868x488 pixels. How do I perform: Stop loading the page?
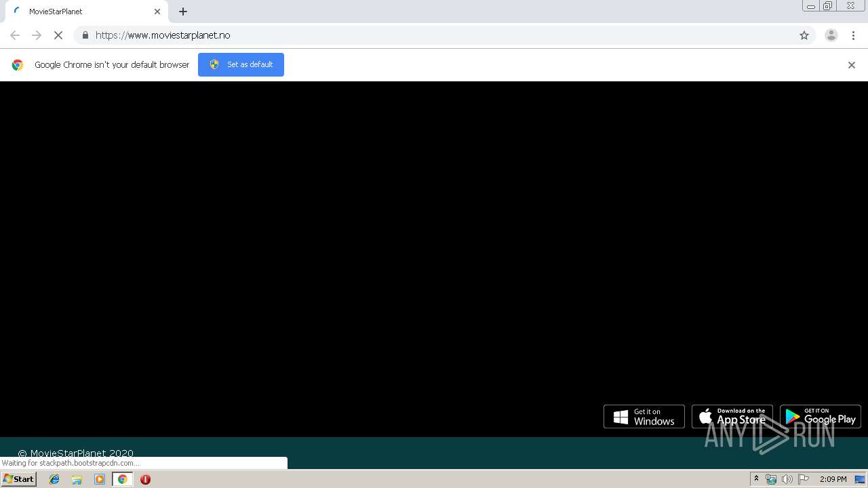click(58, 35)
